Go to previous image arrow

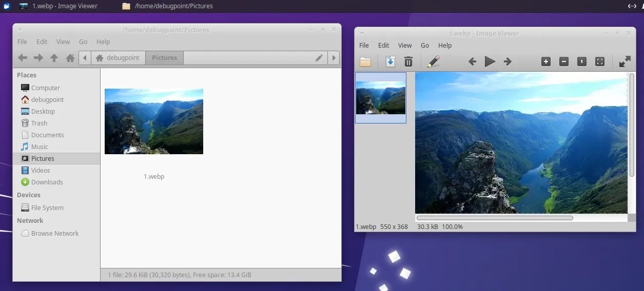(473, 62)
